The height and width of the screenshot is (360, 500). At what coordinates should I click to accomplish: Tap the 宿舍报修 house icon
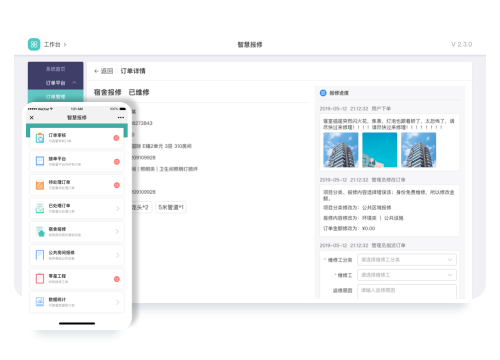tap(40, 232)
